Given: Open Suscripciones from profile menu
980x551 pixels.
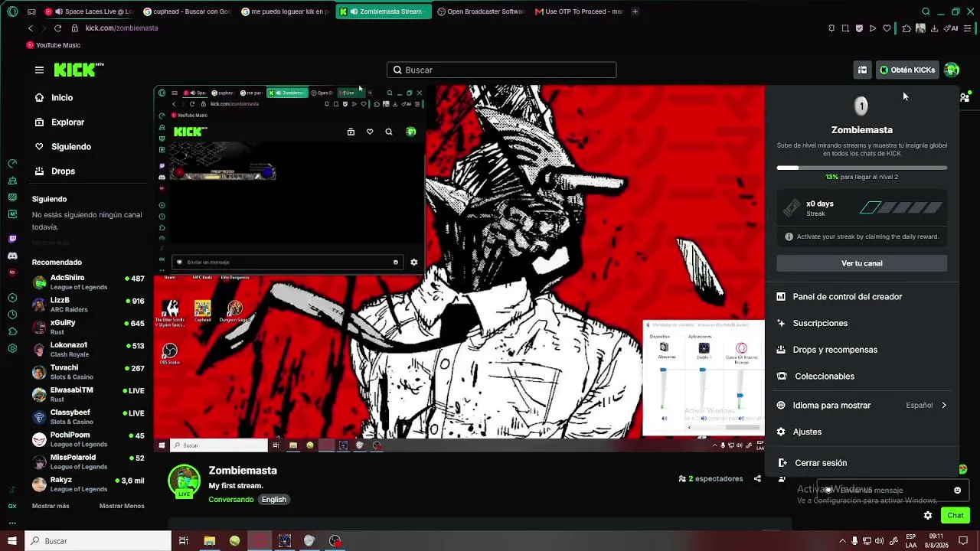Looking at the screenshot, I should (862, 323).
